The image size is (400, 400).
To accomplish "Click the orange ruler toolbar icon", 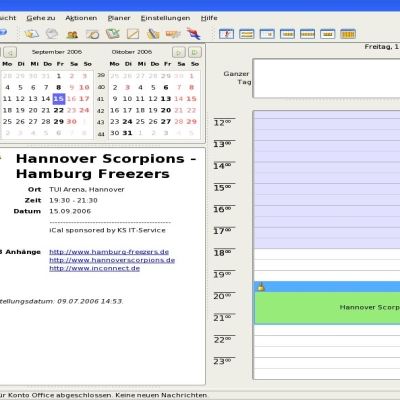I will point(173,34).
